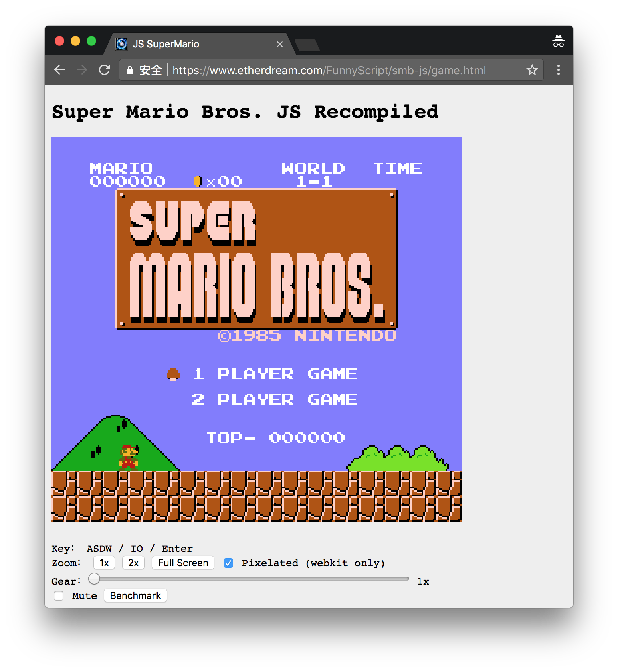Click the TOP- 000000 score text
The image size is (618, 672).
coord(276,438)
